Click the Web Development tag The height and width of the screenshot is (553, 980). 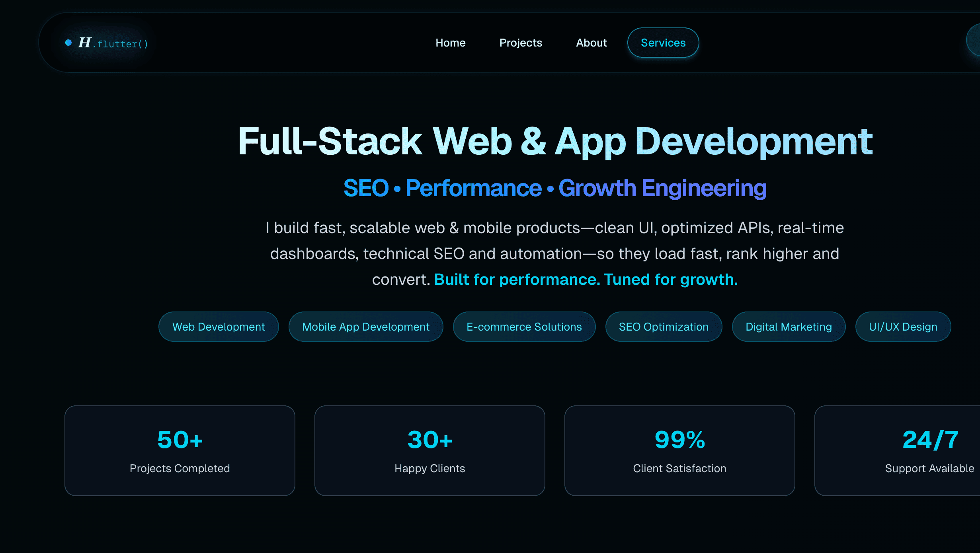(219, 326)
